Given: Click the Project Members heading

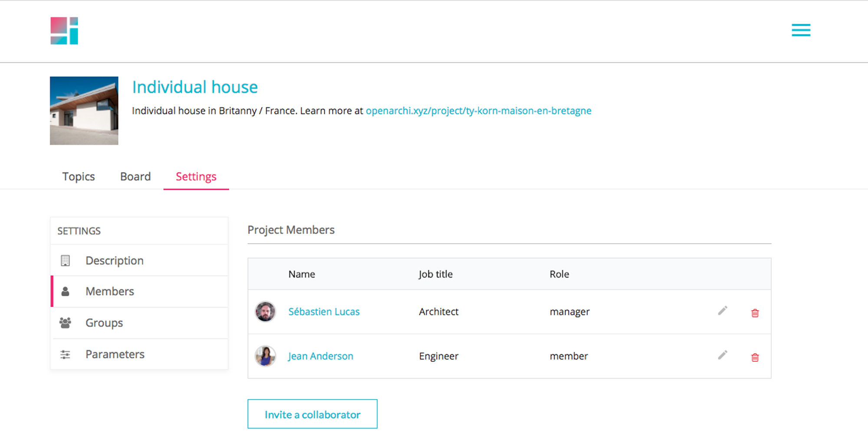Looking at the screenshot, I should (291, 230).
